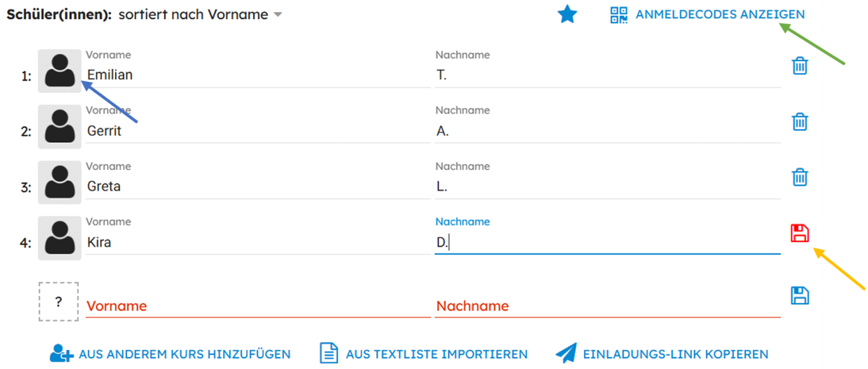Delete student Greta with trash icon
Screen dimensions: 868x369
tap(799, 177)
